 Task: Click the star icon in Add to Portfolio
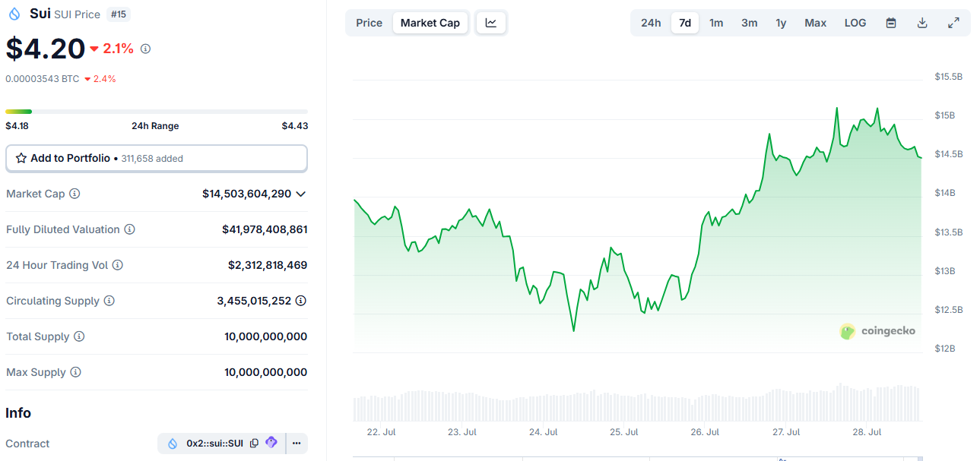click(21, 158)
